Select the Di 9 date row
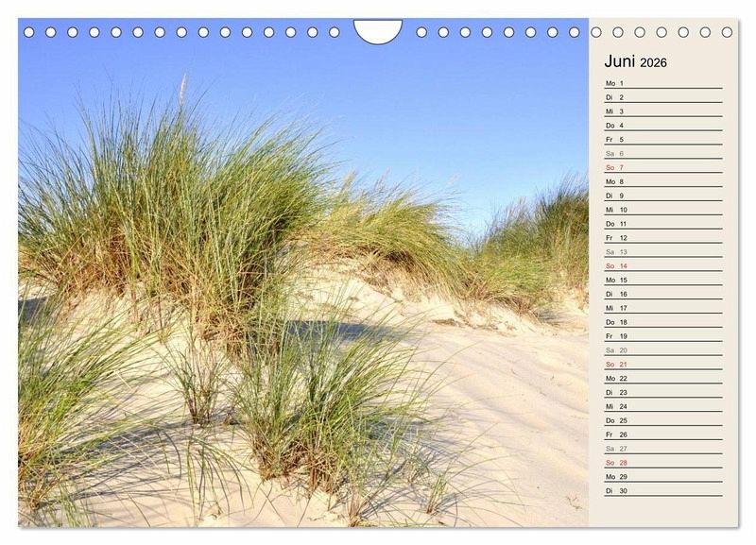The width and height of the screenshot is (756, 545). pyautogui.click(x=663, y=196)
